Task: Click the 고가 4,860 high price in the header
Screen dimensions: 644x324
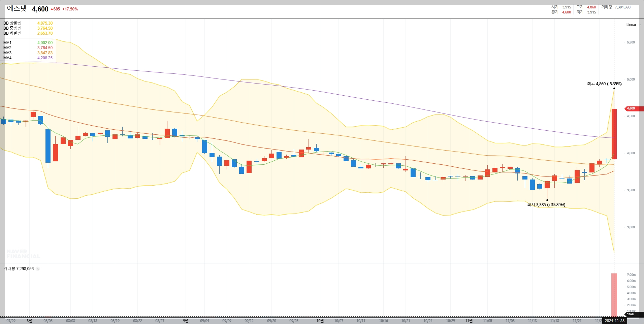Action: (586, 7)
